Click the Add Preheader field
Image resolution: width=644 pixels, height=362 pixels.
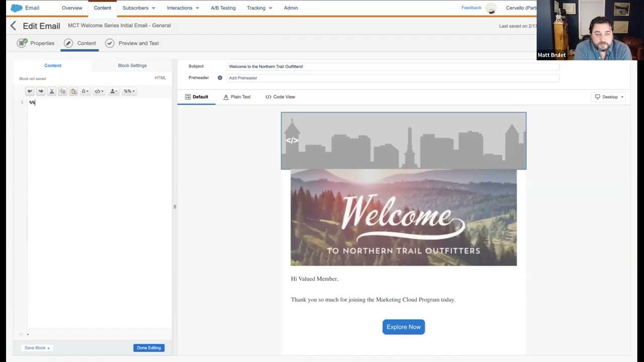[393, 78]
